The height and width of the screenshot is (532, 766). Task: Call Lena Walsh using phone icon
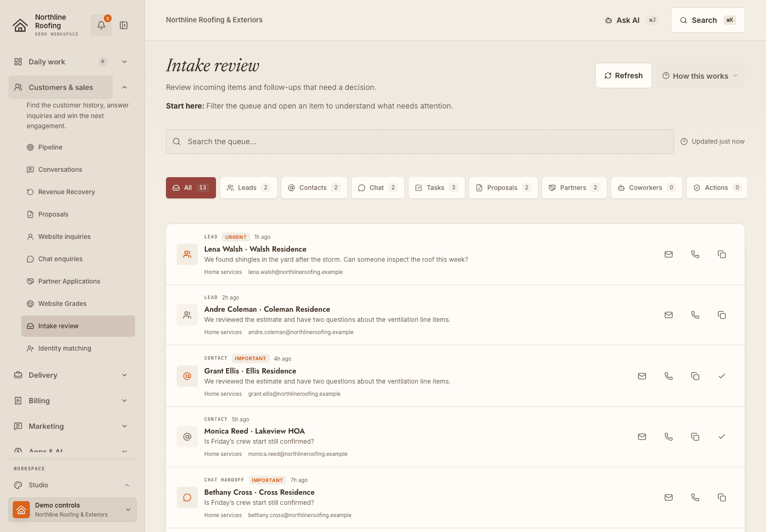click(695, 254)
